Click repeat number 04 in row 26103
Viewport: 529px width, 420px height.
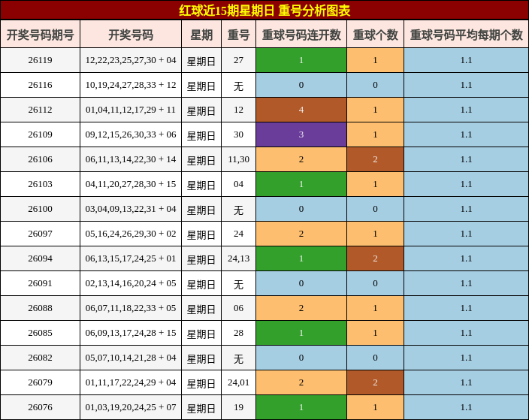click(238, 184)
